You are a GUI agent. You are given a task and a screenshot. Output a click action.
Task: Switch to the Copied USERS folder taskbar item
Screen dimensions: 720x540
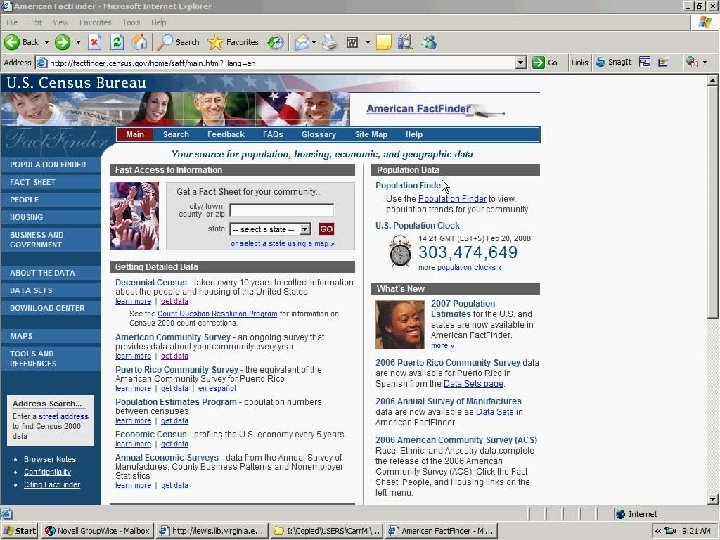click(x=326, y=531)
